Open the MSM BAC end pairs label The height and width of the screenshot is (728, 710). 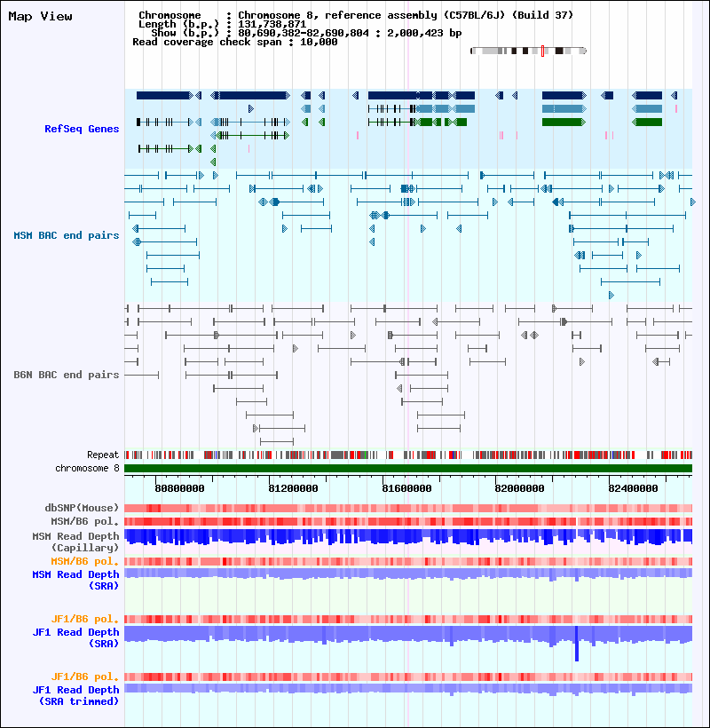67,235
